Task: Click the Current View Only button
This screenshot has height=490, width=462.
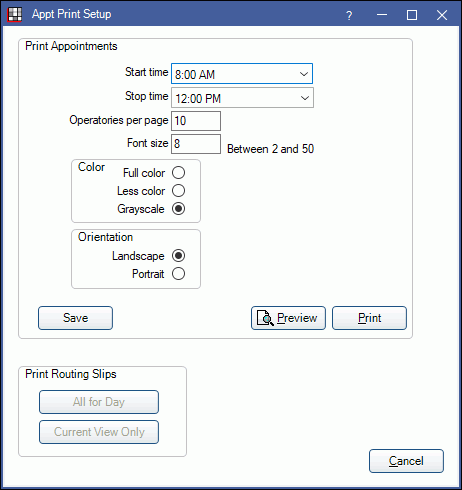Action: pos(99,432)
